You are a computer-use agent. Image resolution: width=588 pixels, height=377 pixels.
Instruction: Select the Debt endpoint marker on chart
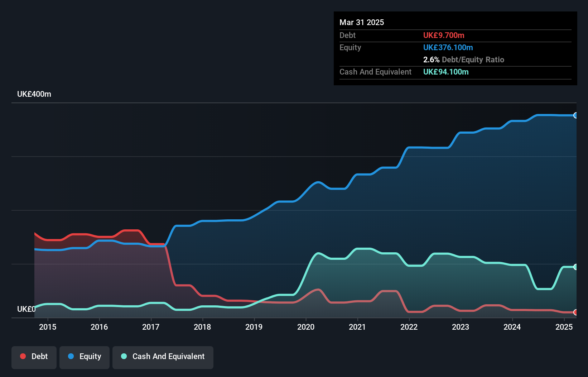pos(576,312)
